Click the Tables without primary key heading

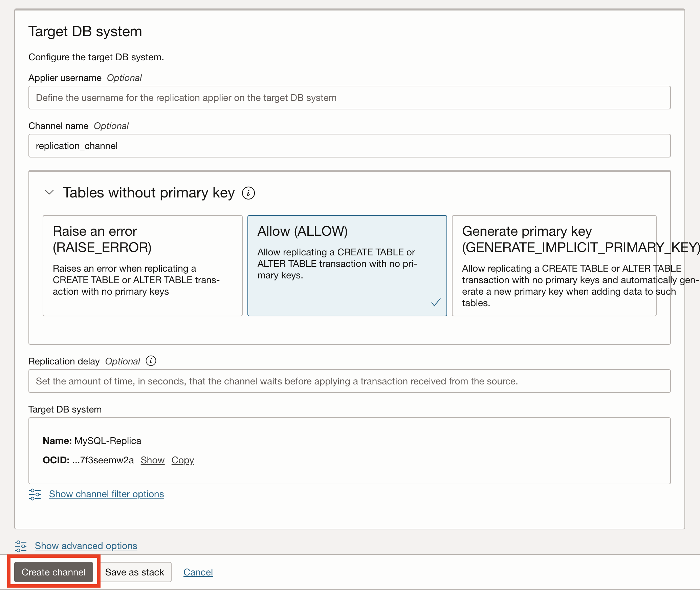pyautogui.click(x=149, y=193)
